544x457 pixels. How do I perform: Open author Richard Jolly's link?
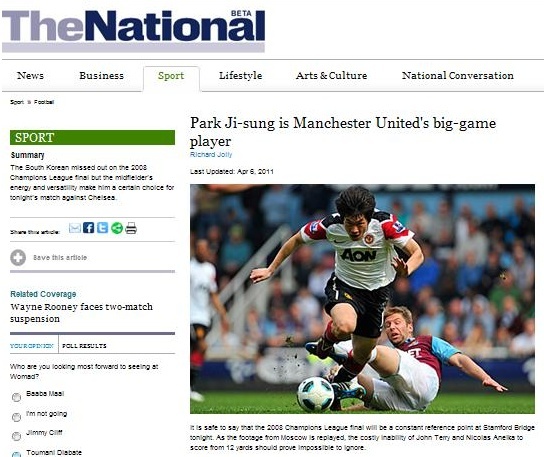pyautogui.click(x=211, y=154)
